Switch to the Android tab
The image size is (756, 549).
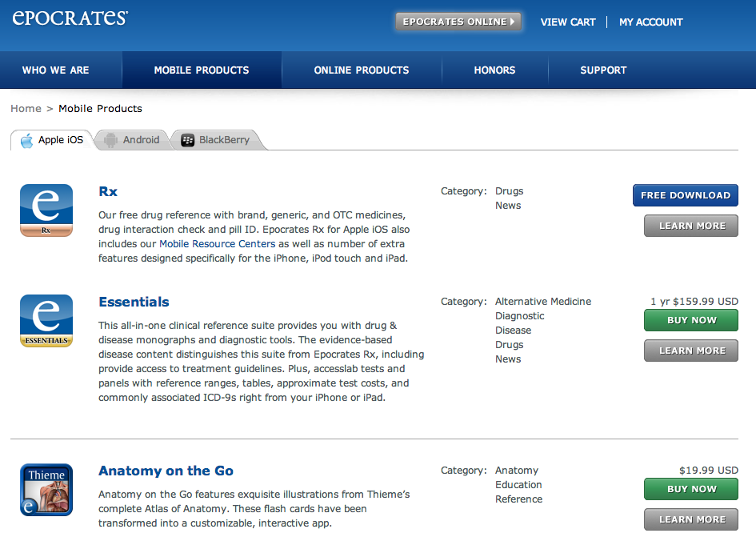pos(132,140)
